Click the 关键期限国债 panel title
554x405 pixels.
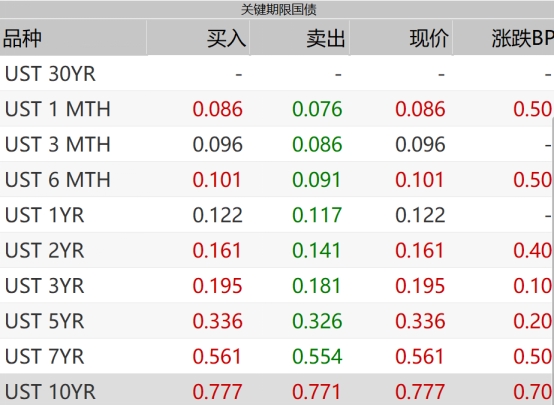(x=278, y=10)
